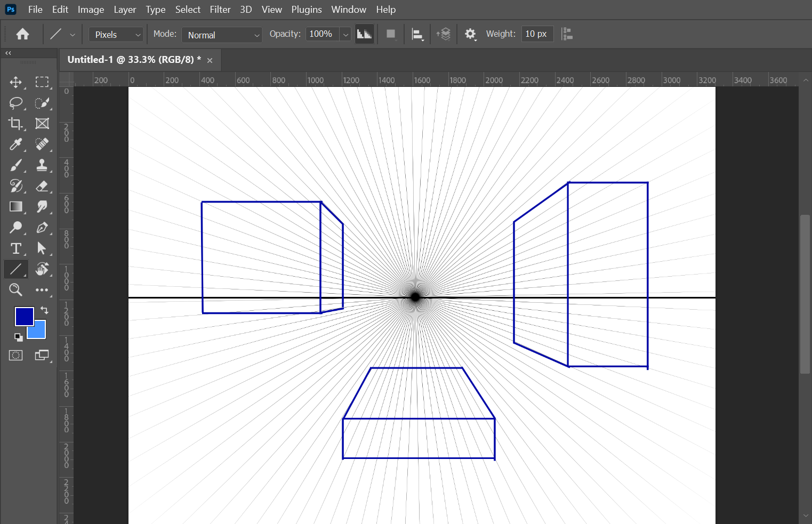Select the Clone Stamp tool
Image resolution: width=812 pixels, height=524 pixels.
(x=42, y=165)
